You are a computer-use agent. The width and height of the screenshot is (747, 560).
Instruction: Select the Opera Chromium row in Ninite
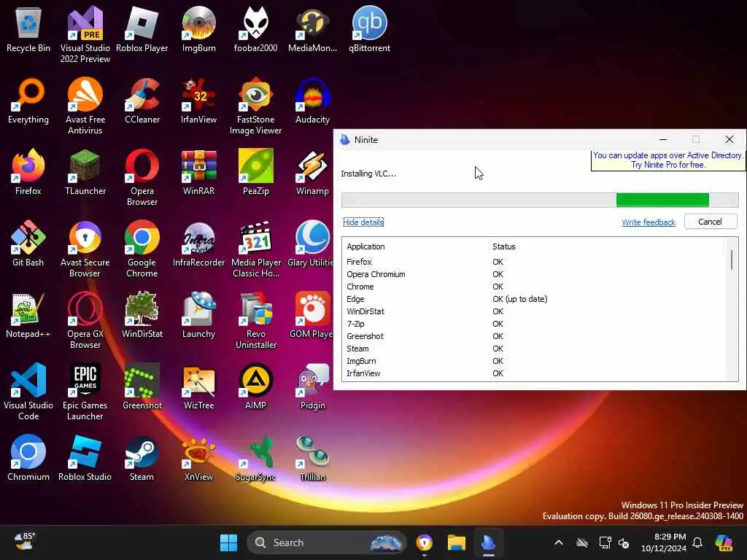pyautogui.click(x=533, y=274)
